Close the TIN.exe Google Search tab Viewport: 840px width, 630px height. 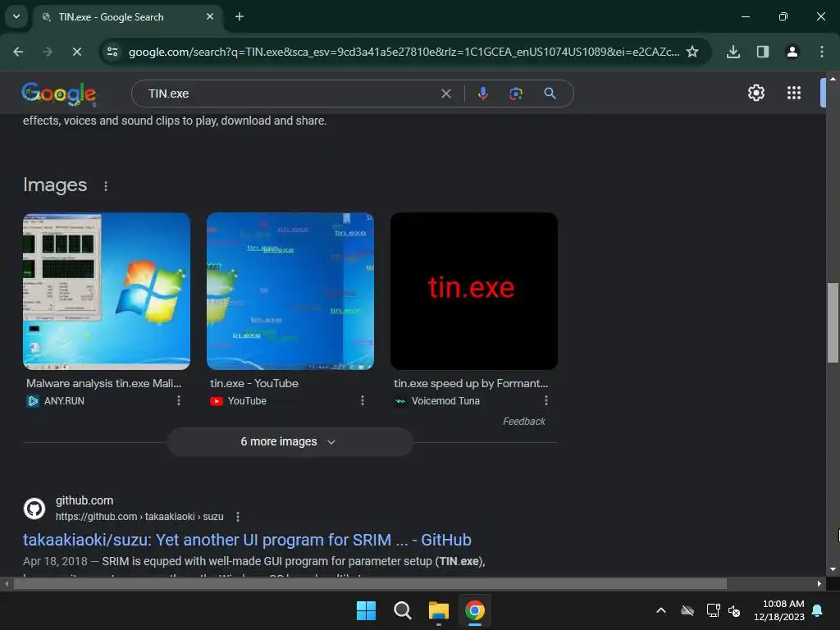(210, 16)
